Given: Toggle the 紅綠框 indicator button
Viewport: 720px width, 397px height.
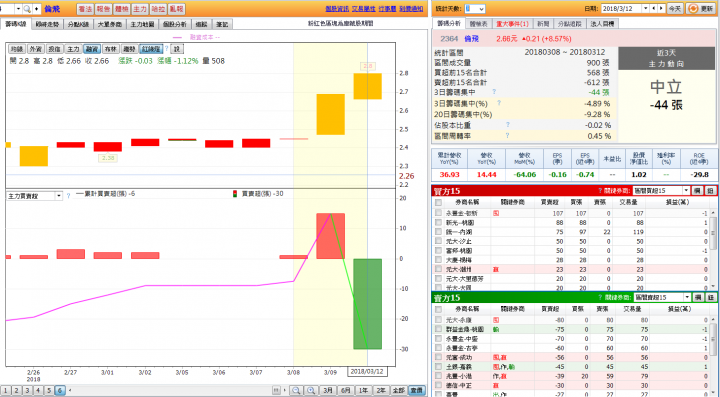Looking at the screenshot, I should pos(151,49).
